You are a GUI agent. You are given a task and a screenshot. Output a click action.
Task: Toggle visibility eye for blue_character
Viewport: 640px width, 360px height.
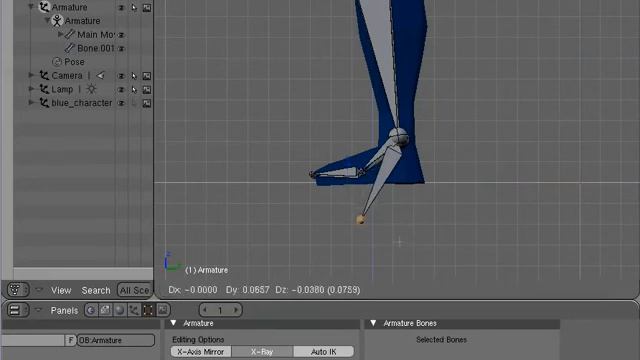[121, 103]
